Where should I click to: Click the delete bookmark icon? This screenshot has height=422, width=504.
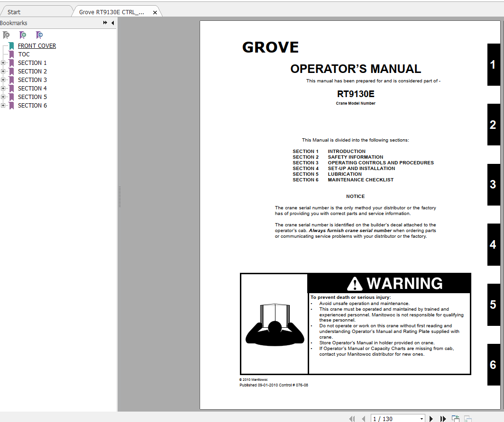[6, 35]
